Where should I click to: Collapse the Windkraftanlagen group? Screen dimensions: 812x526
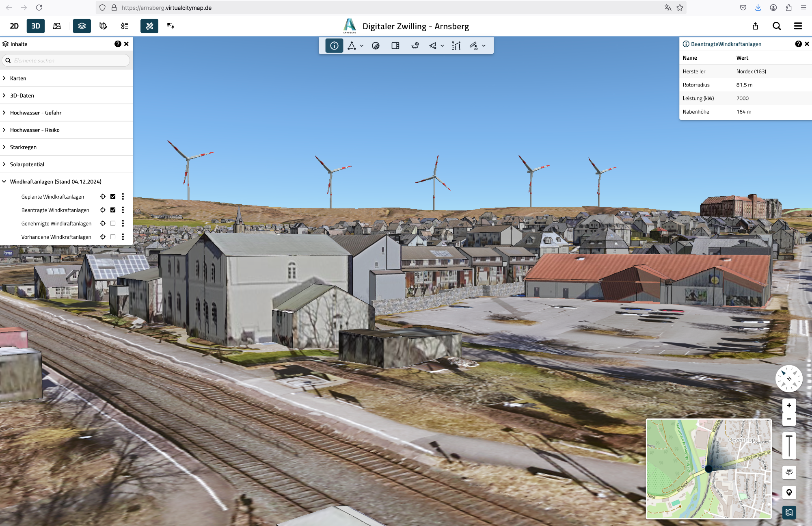(x=4, y=182)
